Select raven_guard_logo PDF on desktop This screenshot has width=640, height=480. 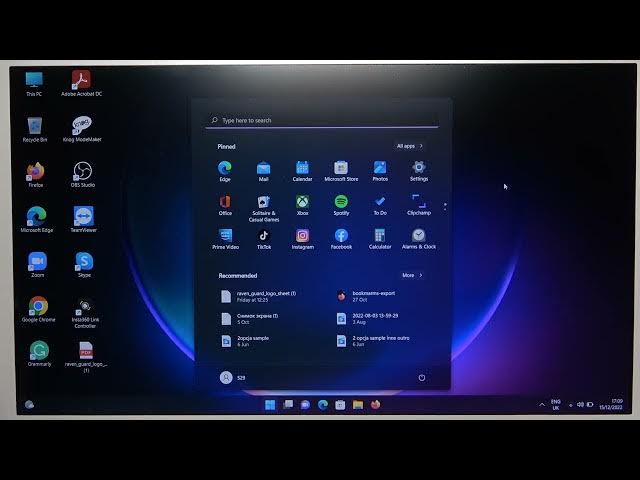click(86, 357)
